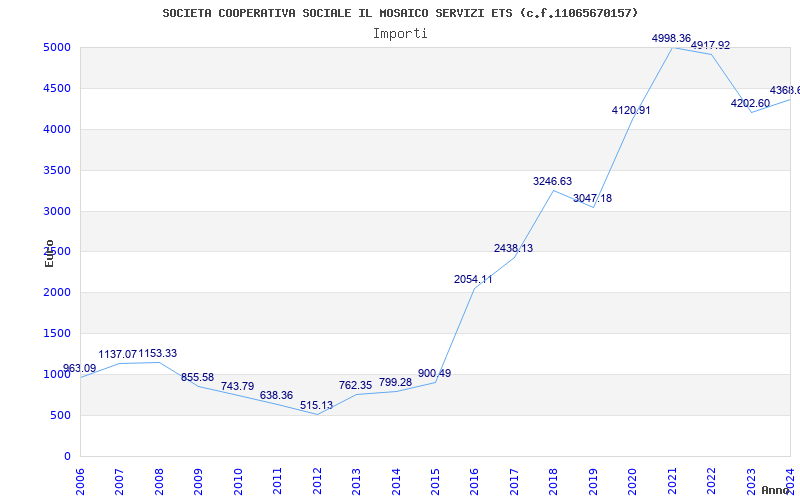Image resolution: width=800 pixels, height=500 pixels.
Task: Click the y-axis tick label 5000
Action: pyautogui.click(x=57, y=48)
